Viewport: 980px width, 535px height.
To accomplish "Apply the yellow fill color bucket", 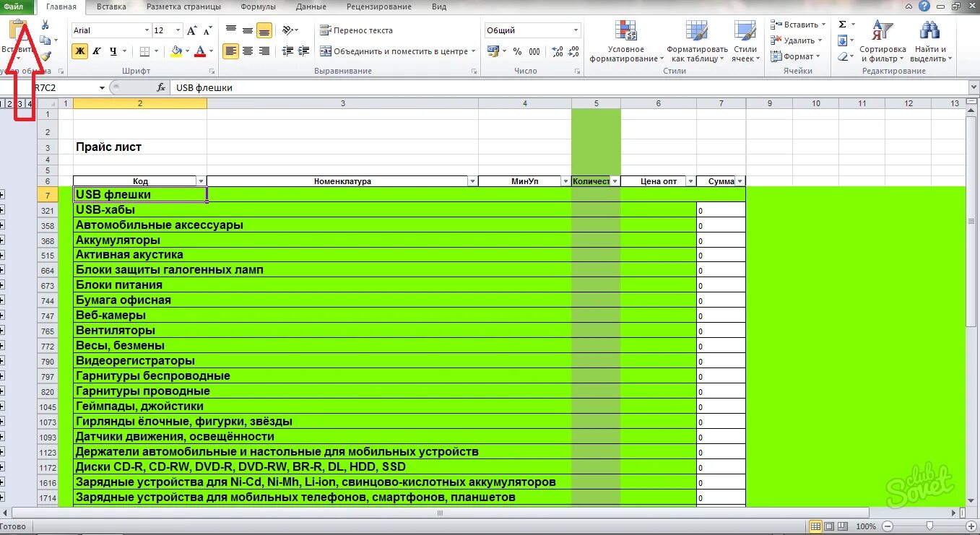I will [176, 51].
